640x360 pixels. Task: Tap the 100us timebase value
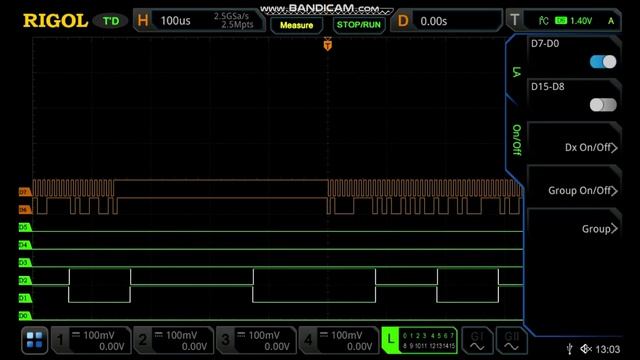pos(176,21)
